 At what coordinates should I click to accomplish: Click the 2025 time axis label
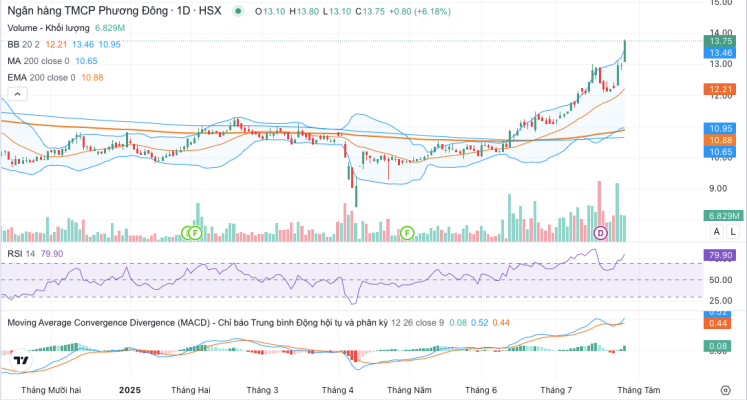pos(130,390)
